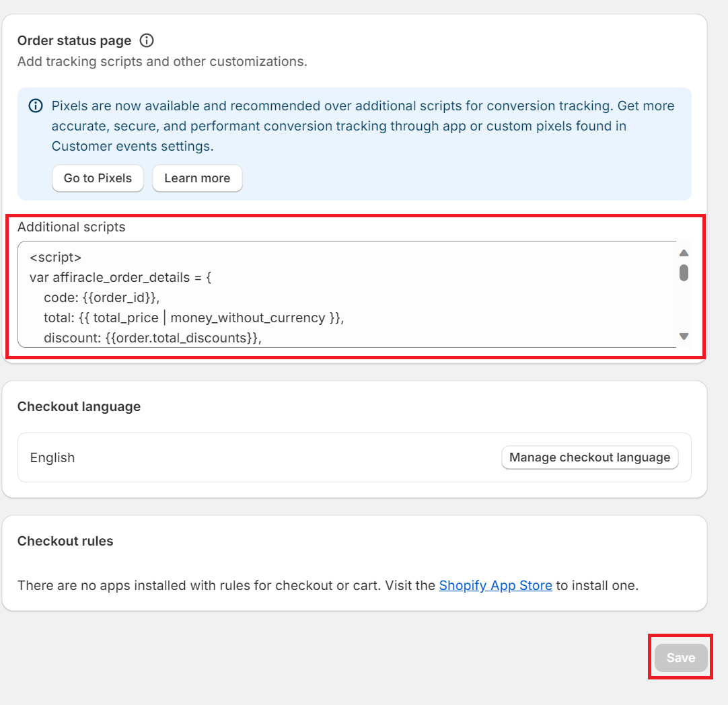Select the English checkout language entry
The width and height of the screenshot is (728, 705).
coord(52,457)
